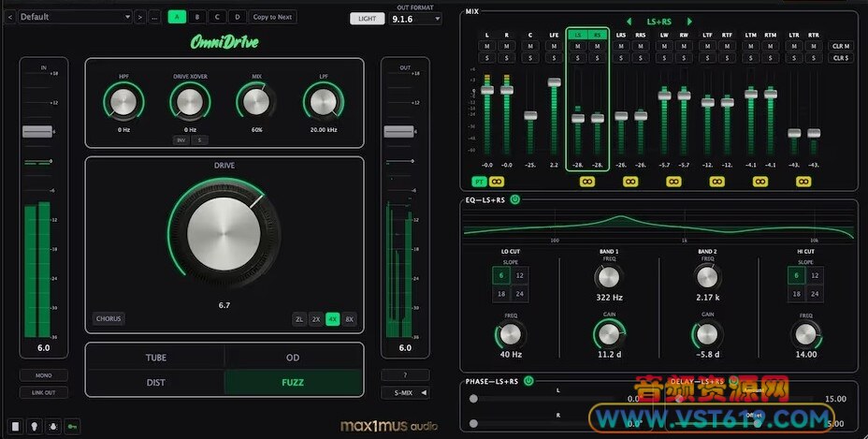Toggle the link icon under LTR and RTR faders
Screen dimensions: 868x439
click(803, 182)
